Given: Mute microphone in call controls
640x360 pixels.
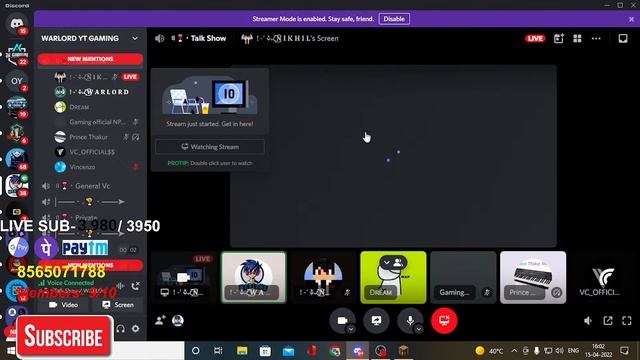Looking at the screenshot, I should coord(410,320).
